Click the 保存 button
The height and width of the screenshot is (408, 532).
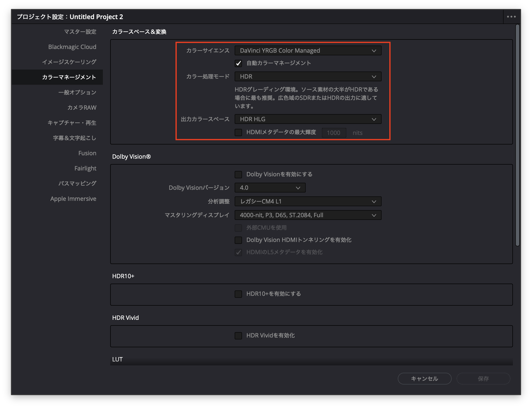click(x=483, y=379)
